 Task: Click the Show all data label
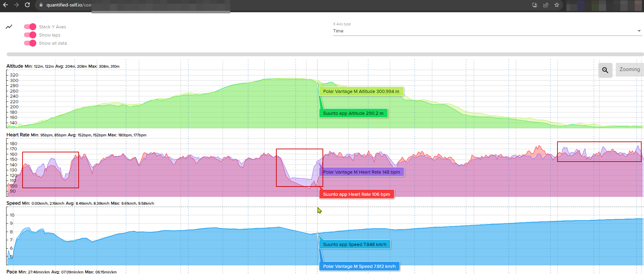tap(53, 43)
